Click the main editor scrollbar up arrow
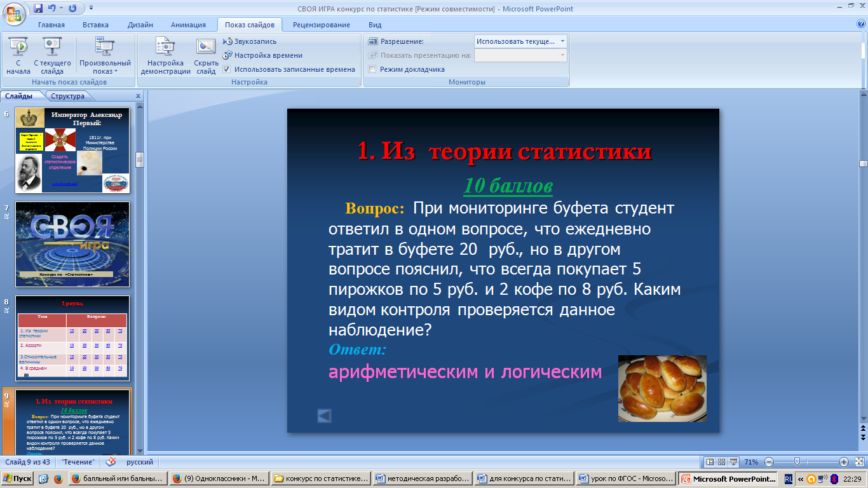The image size is (868, 488). 863,93
